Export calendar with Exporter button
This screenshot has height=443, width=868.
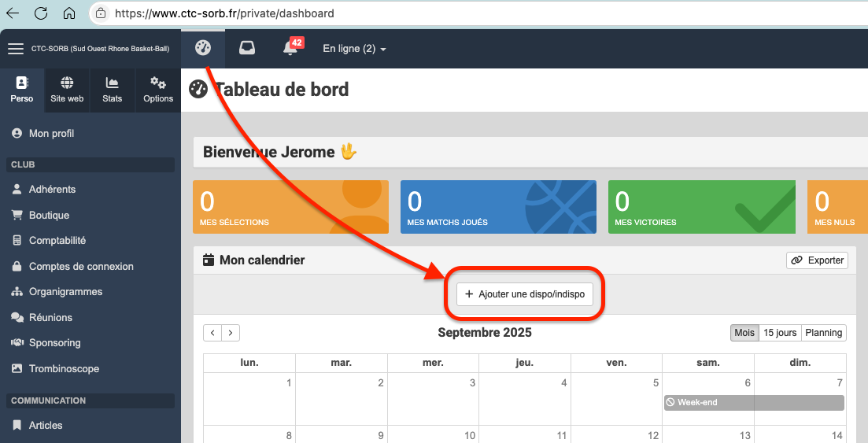tap(817, 260)
